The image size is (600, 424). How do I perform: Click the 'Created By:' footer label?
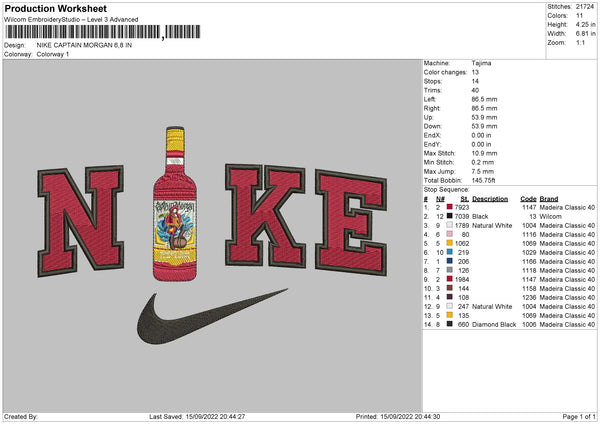tap(21, 416)
